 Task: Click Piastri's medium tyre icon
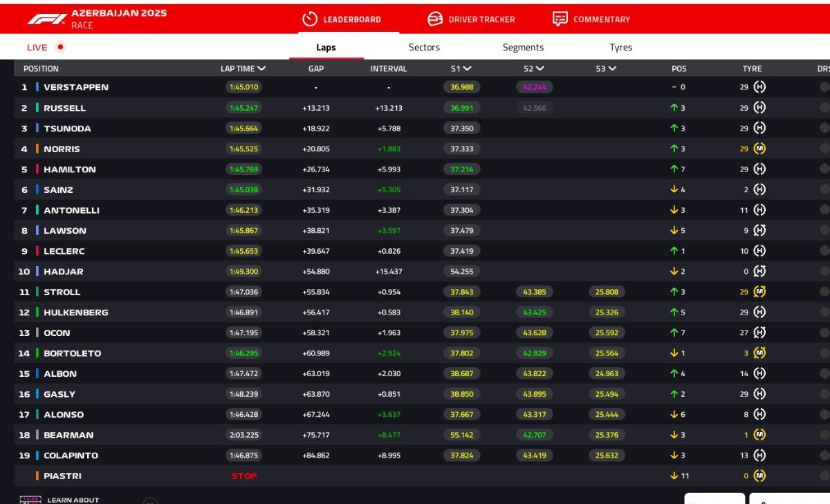(x=759, y=476)
